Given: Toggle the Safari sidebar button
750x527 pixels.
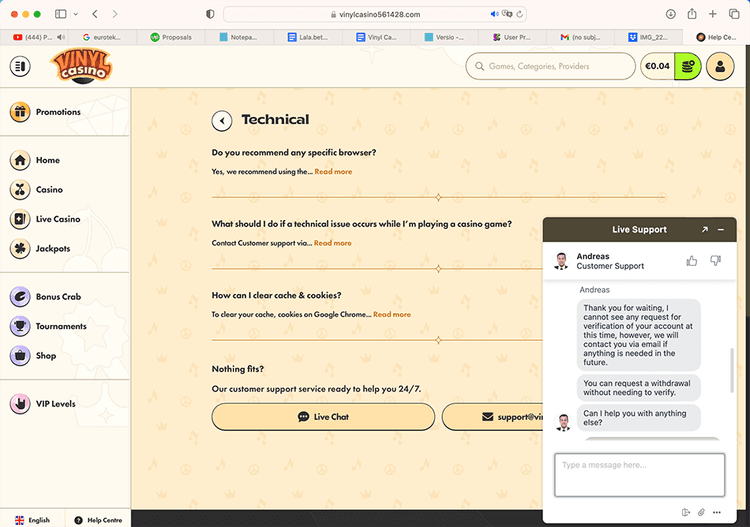Looking at the screenshot, I should [61, 14].
